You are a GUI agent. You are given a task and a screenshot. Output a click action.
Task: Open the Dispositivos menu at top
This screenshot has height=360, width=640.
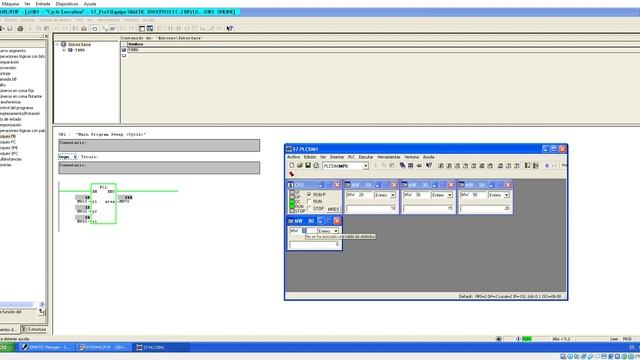pos(67,4)
